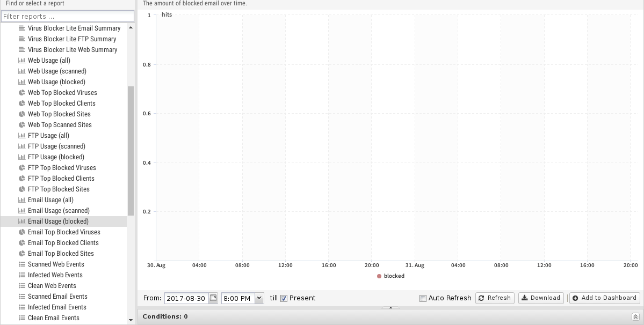Click the chart icon beside Web Usage (blocked)
Image resolution: width=644 pixels, height=325 pixels.
pyautogui.click(x=22, y=82)
